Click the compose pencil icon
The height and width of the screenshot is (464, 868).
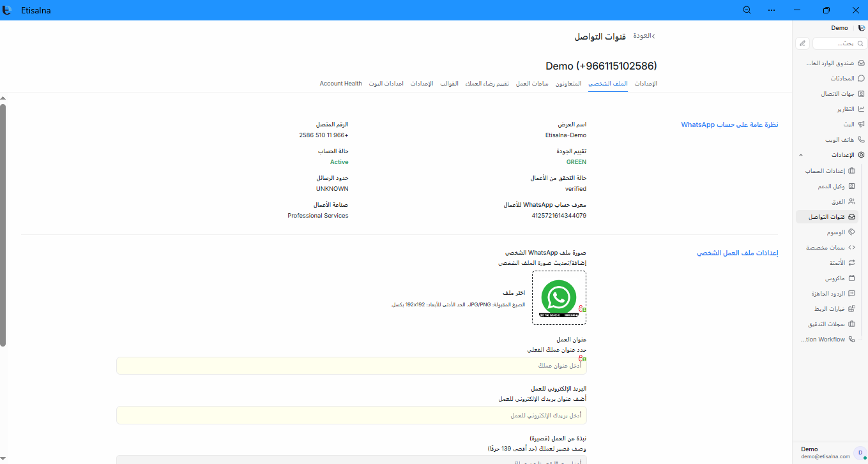803,43
